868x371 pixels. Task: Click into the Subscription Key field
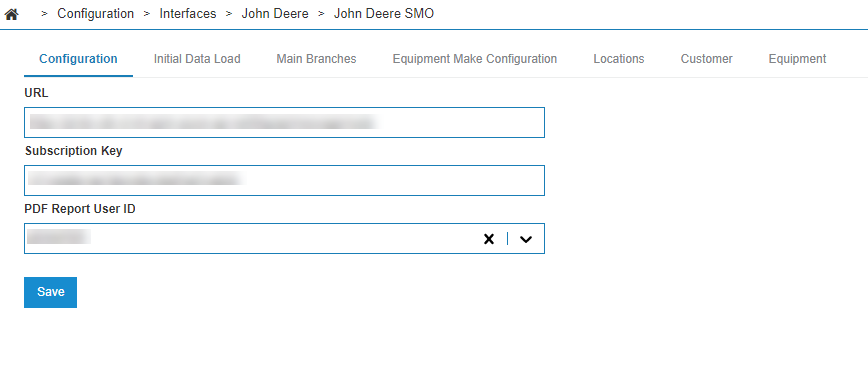[284, 180]
